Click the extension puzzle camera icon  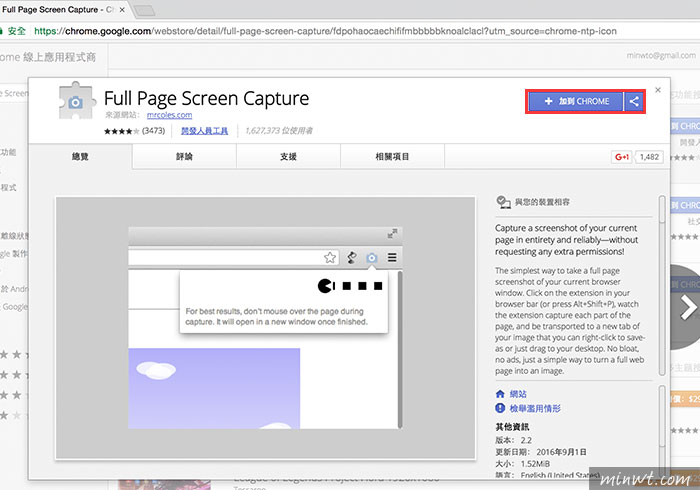[77, 101]
